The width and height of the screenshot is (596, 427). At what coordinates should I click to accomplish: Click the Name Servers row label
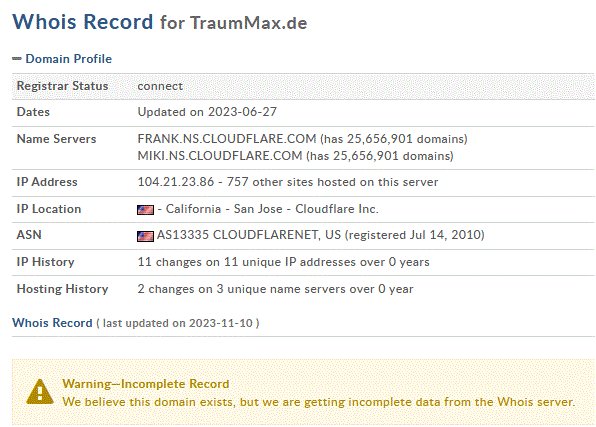pyautogui.click(x=56, y=139)
